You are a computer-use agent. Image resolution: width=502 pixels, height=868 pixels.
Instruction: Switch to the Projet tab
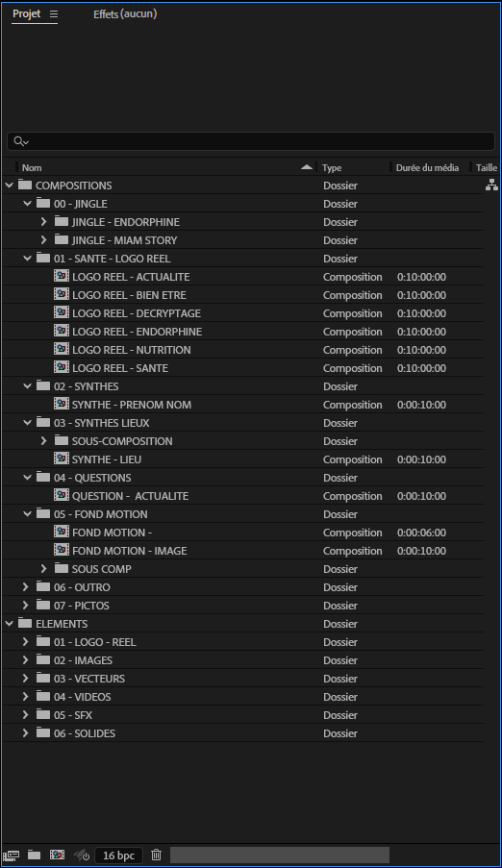pyautogui.click(x=27, y=13)
